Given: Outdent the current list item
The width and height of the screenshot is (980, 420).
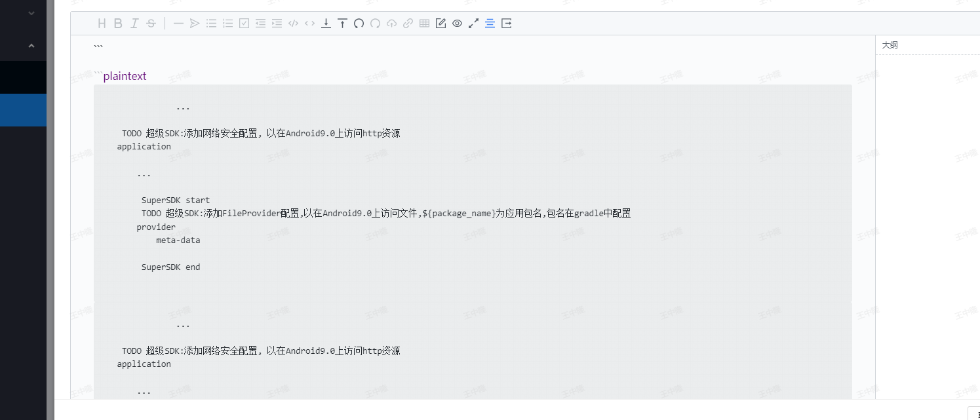Looking at the screenshot, I should tap(260, 24).
